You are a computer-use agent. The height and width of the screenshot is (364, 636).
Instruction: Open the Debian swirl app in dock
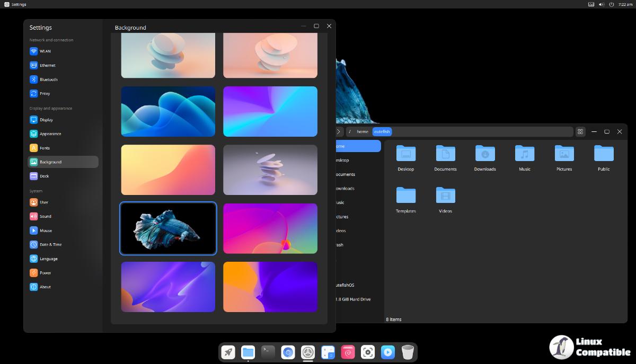pyautogui.click(x=348, y=352)
